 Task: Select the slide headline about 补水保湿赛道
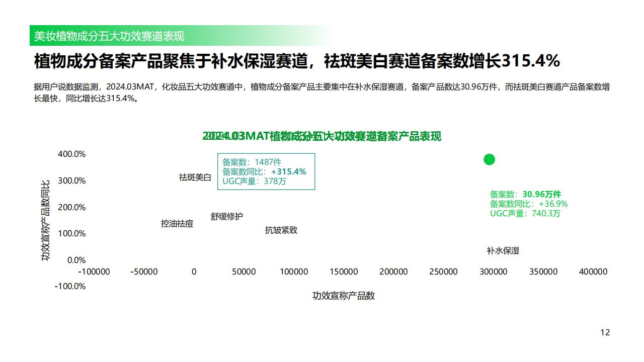(297, 61)
